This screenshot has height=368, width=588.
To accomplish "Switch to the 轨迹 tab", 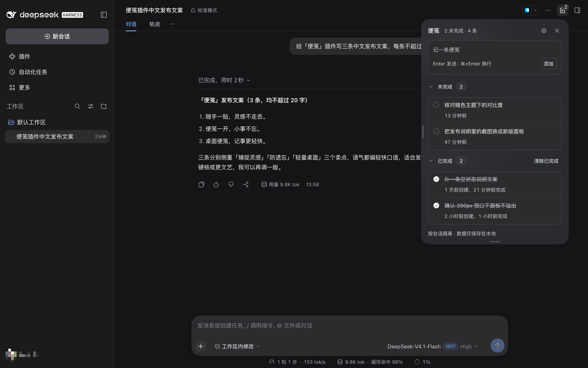I will (x=155, y=24).
